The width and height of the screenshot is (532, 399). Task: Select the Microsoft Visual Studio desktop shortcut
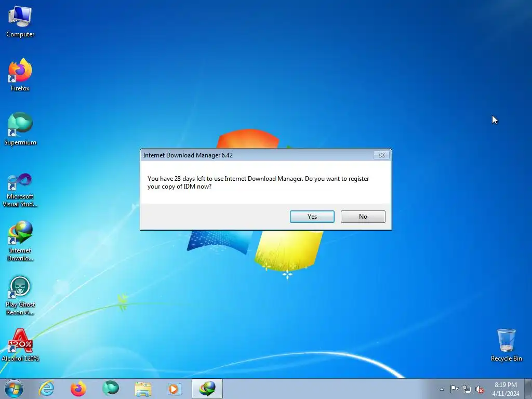pyautogui.click(x=20, y=190)
